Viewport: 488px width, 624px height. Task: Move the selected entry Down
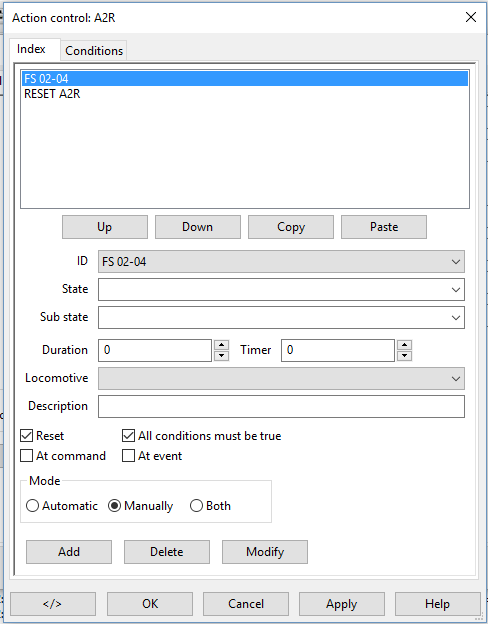198,227
